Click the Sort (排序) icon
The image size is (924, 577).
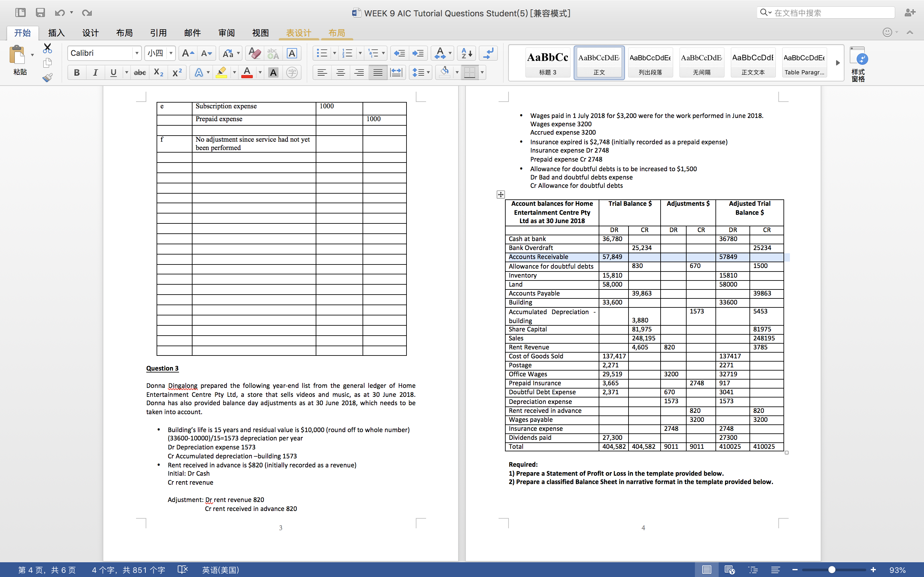[466, 53]
